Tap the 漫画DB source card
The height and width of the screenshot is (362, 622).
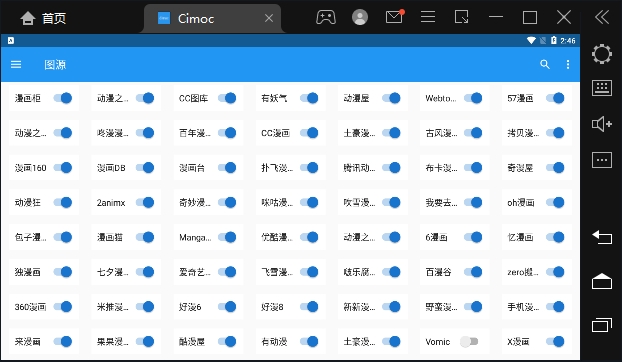click(126, 168)
